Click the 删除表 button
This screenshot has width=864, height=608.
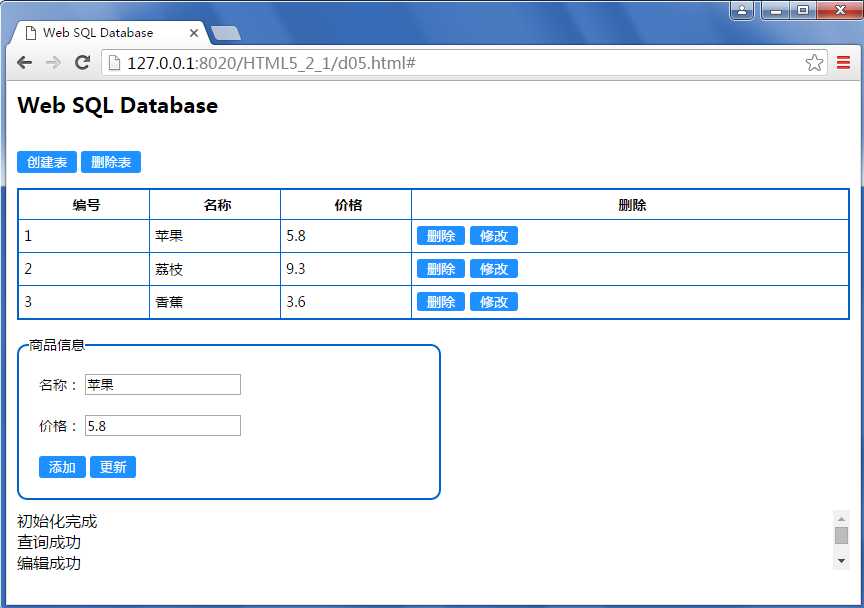point(111,162)
